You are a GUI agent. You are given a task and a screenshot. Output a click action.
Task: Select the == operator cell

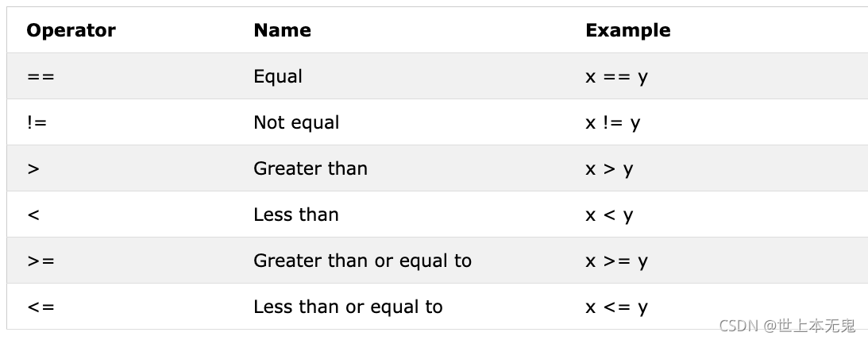(41, 75)
